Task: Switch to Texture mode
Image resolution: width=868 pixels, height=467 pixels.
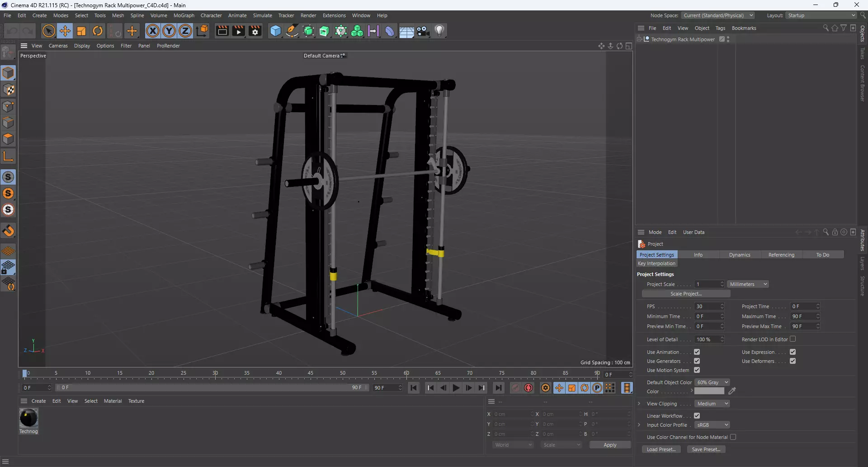Action: tap(8, 90)
